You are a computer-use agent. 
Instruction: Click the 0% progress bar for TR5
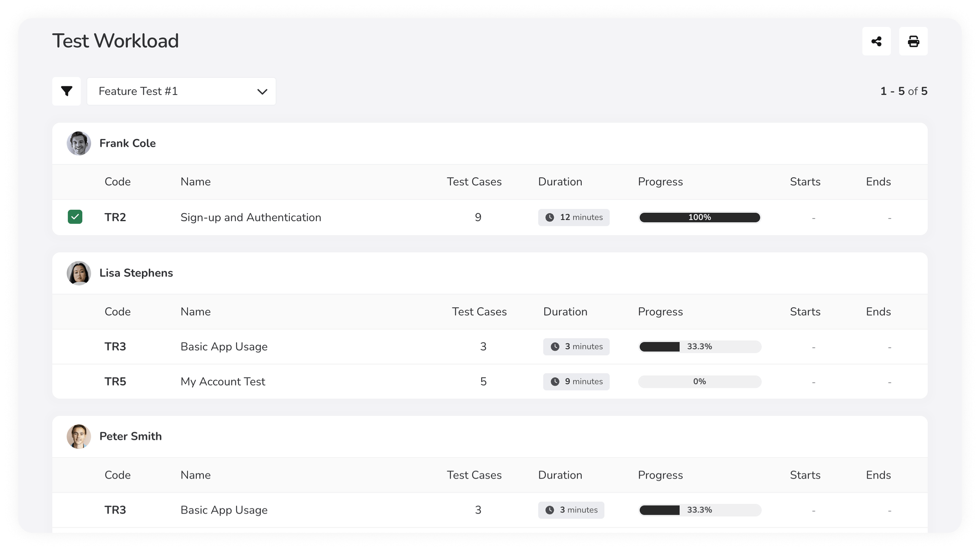pos(699,381)
